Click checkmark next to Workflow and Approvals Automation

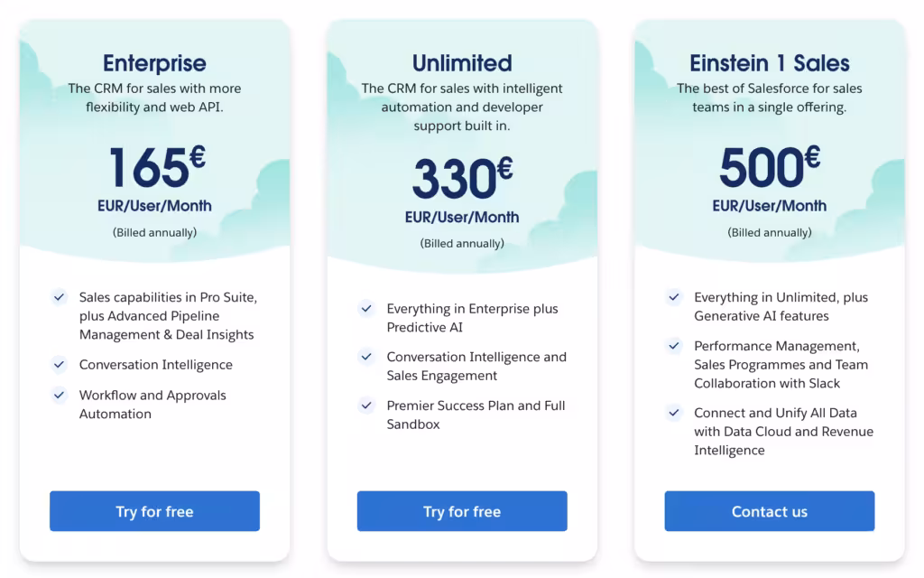[x=60, y=395]
